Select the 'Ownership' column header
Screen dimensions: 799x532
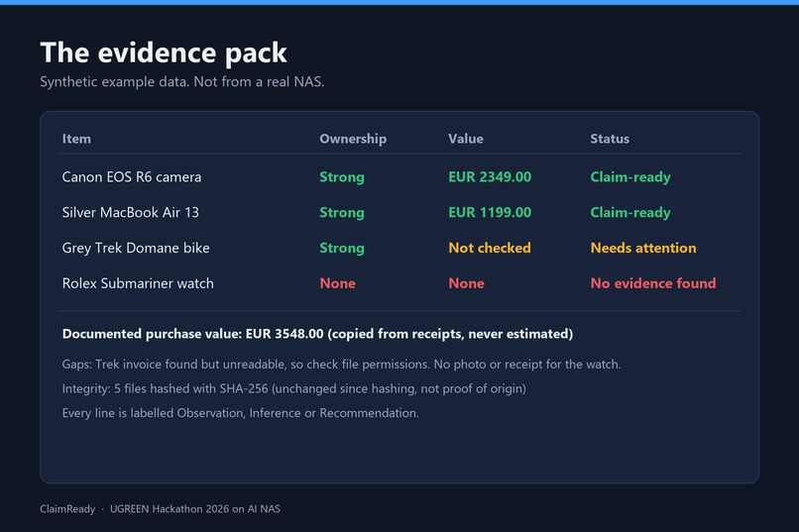353,139
